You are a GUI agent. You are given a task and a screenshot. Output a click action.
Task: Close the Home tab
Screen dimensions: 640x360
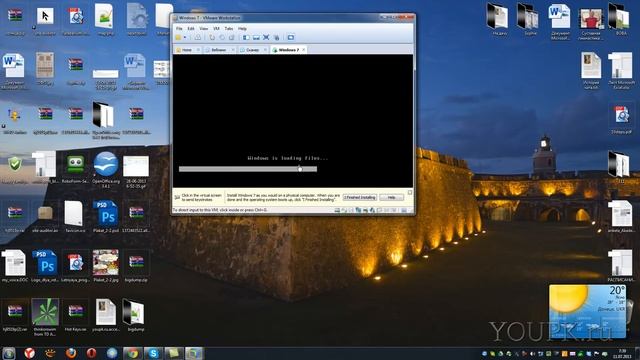pyautogui.click(x=198, y=50)
